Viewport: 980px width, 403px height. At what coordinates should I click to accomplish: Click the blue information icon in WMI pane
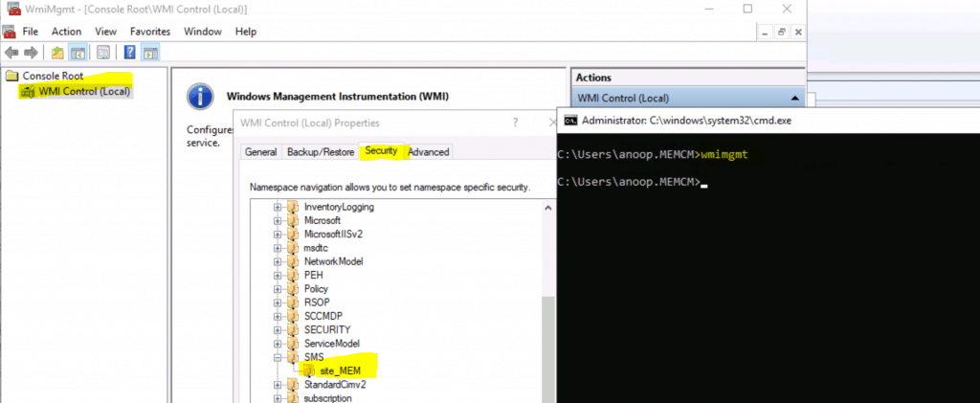point(199,98)
